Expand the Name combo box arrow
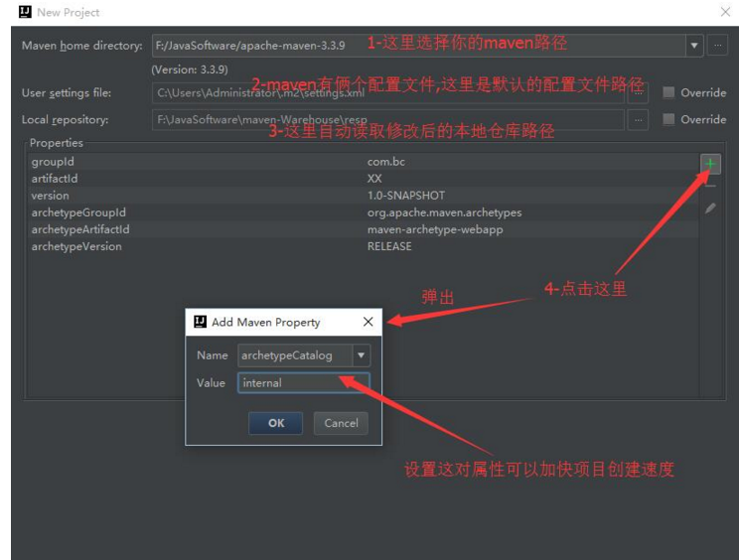Image resolution: width=739 pixels, height=560 pixels. click(361, 355)
